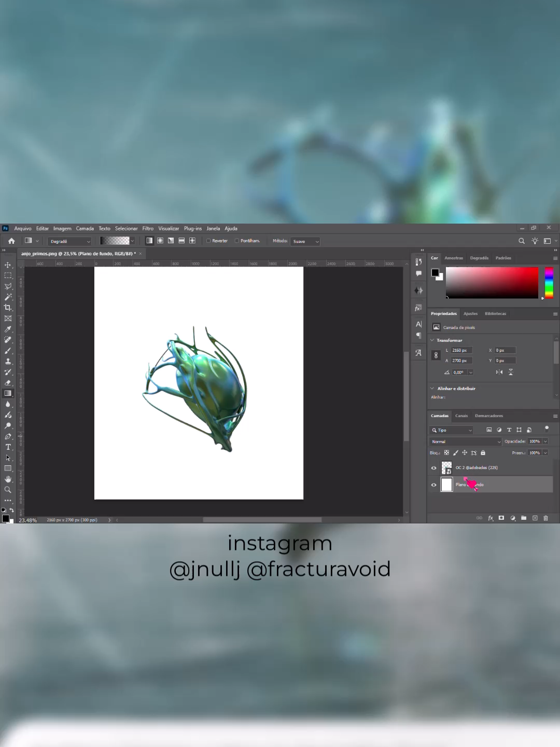Select the Eyedropper tool
Viewport: 560px width, 747px height.
click(8, 329)
